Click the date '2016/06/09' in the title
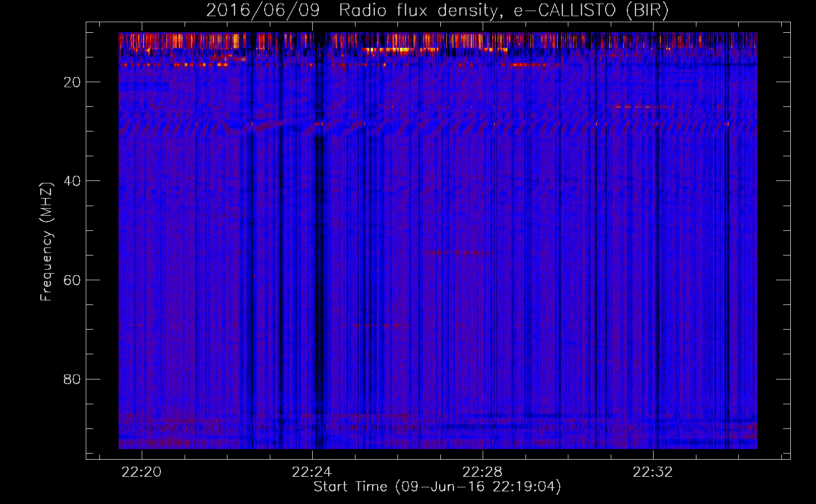Viewport: 816px width, 504px height. [263, 11]
